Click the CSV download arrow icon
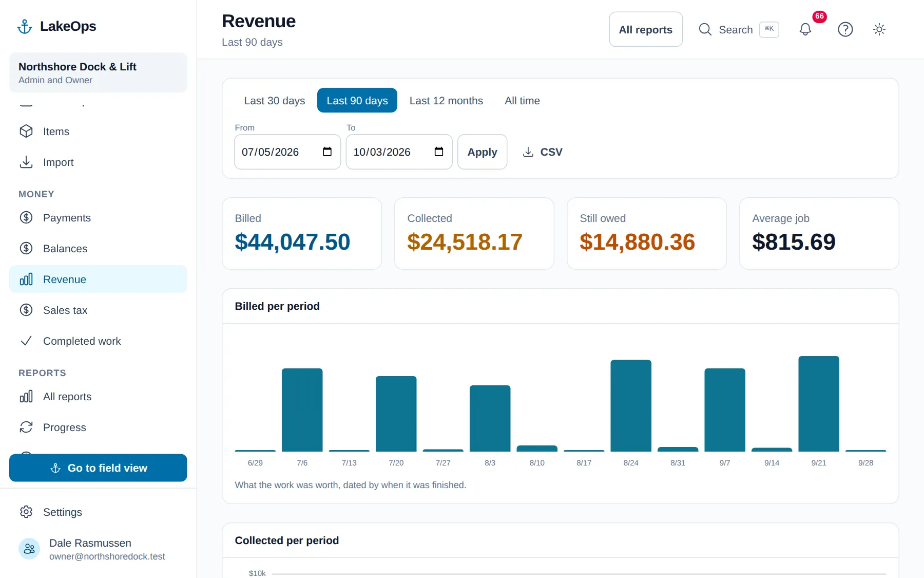Screen dimensions: 924x578 [528, 152]
